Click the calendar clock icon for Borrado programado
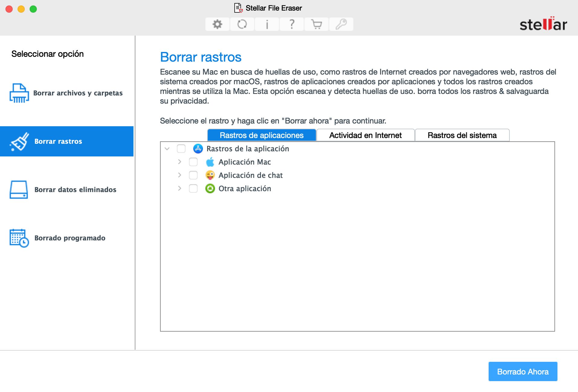This screenshot has width=578, height=392. (19, 238)
